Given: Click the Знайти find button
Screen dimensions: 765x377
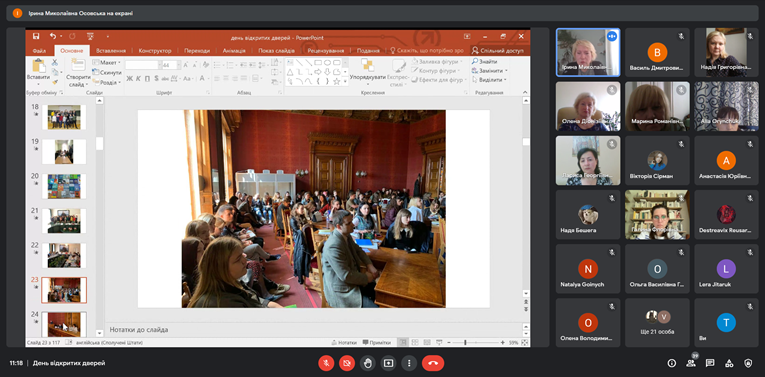Looking at the screenshot, I should (x=484, y=62).
